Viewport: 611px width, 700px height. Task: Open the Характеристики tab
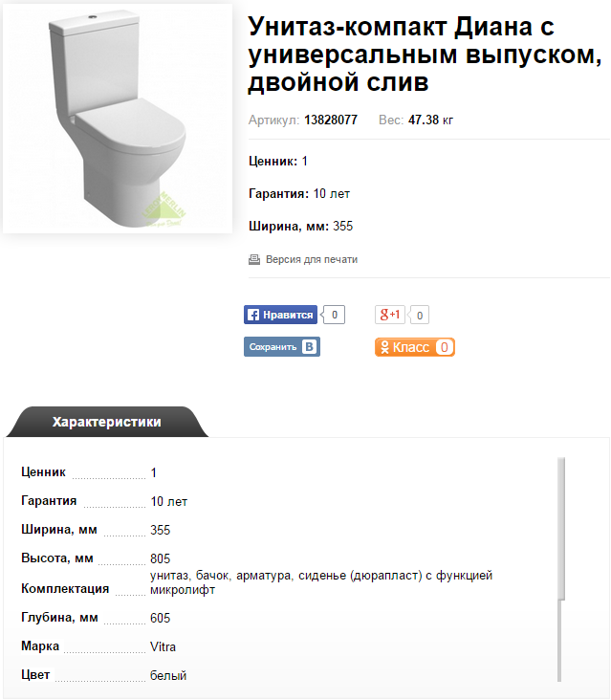107,422
